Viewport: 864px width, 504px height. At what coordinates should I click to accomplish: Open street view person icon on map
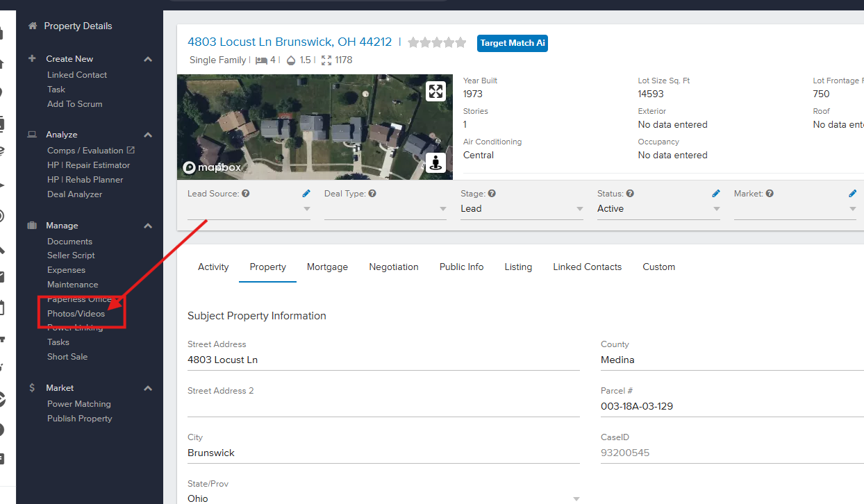point(435,163)
